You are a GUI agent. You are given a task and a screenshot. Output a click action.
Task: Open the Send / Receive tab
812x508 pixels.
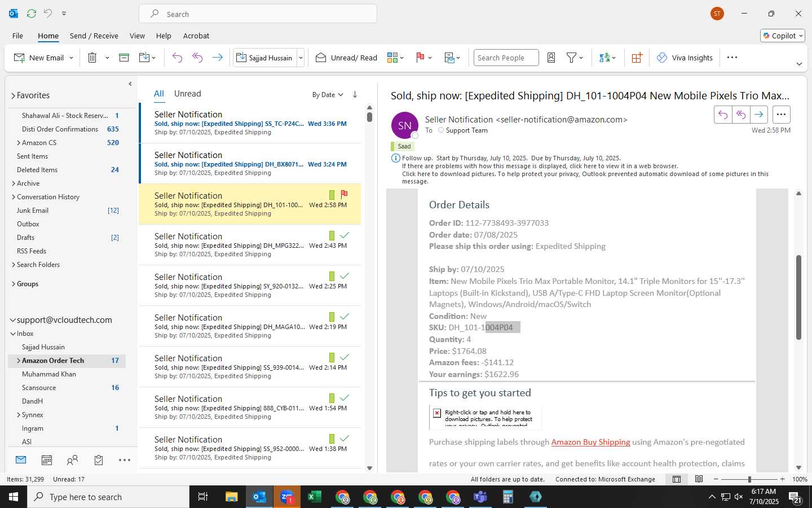coord(94,36)
